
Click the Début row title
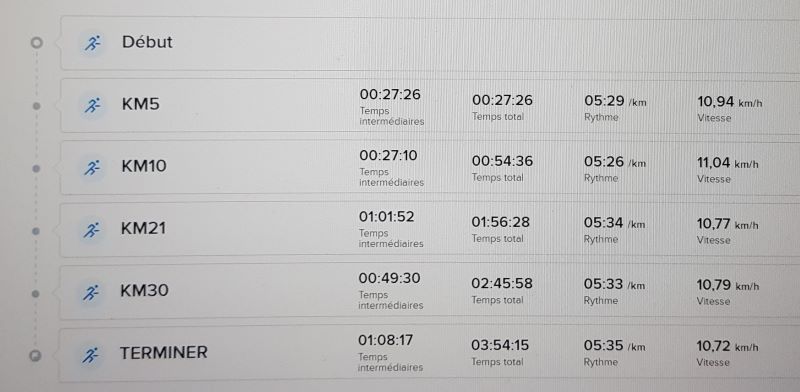click(147, 42)
